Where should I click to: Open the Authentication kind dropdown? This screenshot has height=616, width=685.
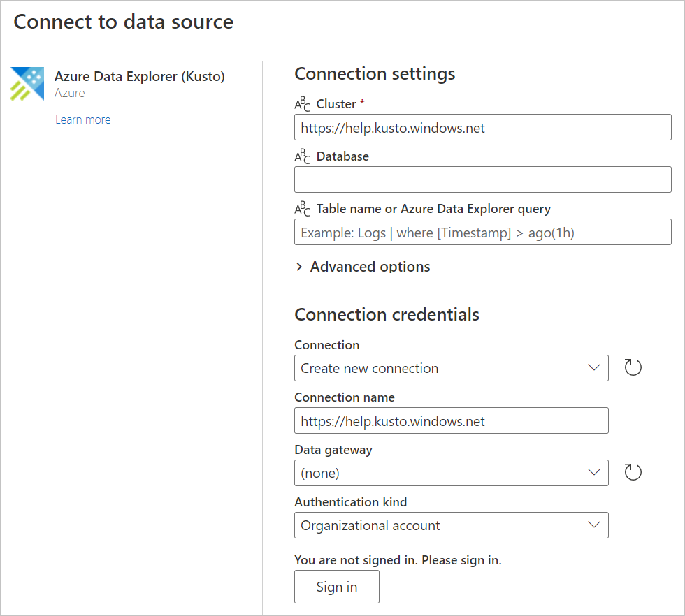(x=451, y=525)
